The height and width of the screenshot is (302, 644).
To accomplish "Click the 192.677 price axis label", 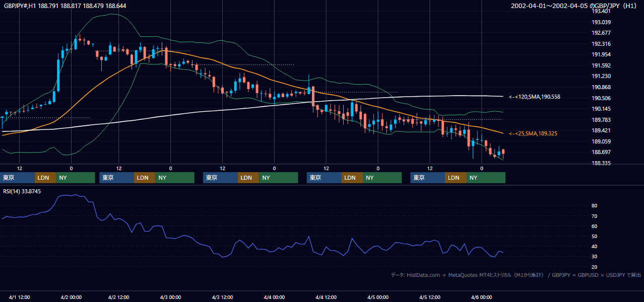I will (x=601, y=33).
